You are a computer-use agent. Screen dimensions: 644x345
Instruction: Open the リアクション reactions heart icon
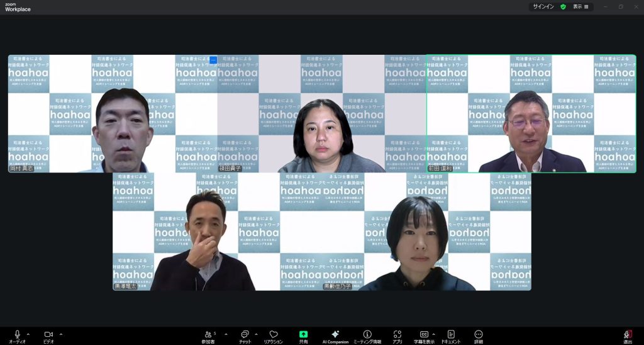(273, 334)
